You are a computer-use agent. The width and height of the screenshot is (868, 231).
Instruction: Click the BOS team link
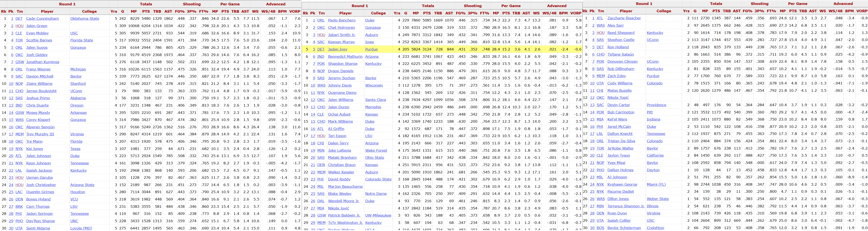(600, 228)
